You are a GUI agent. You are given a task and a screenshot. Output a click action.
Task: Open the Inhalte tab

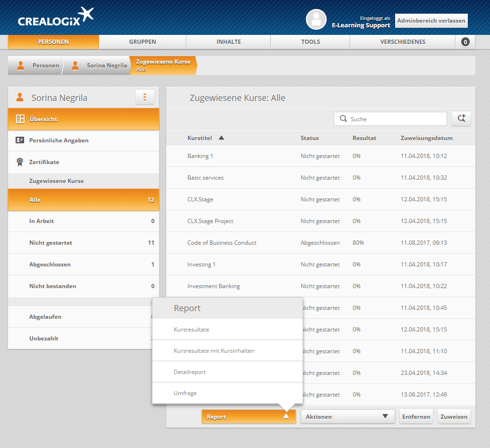tap(228, 42)
